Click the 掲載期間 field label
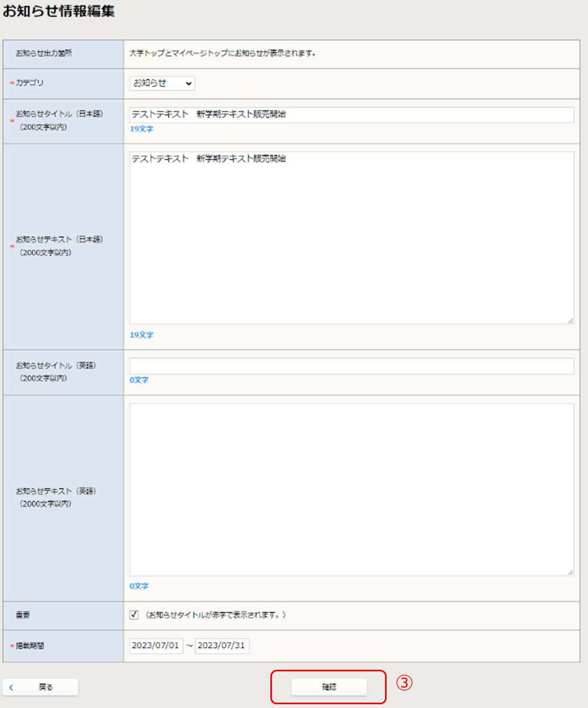This screenshot has width=588, height=708. [x=30, y=645]
